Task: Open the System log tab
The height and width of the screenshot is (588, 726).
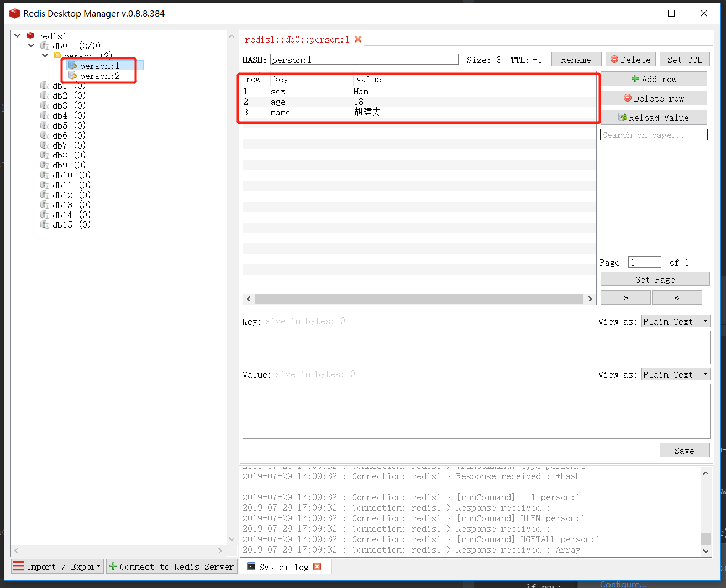Action: tap(283, 567)
